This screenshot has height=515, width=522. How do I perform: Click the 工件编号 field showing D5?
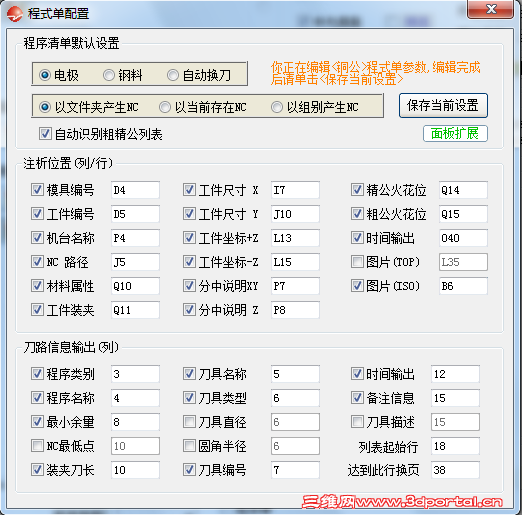pos(135,214)
